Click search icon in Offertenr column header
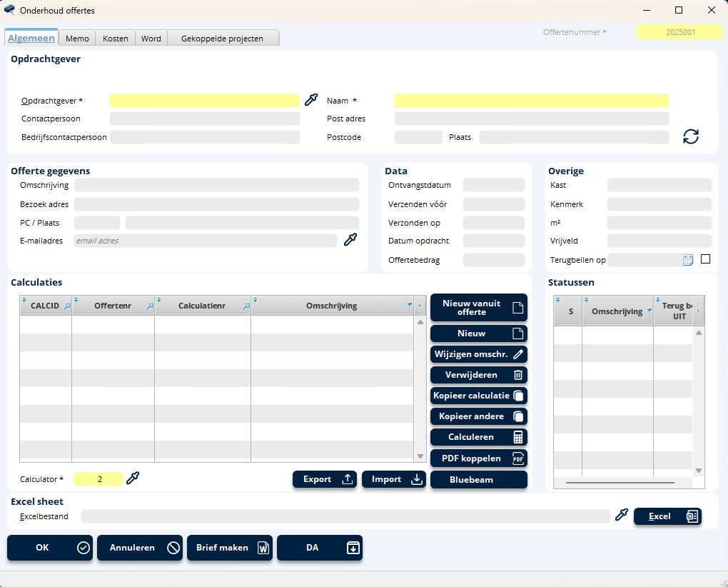 click(150, 306)
